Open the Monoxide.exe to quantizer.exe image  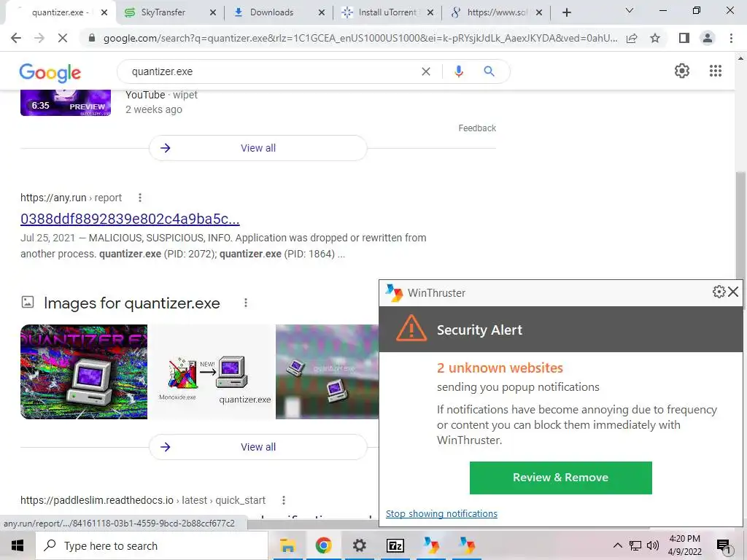click(x=212, y=372)
